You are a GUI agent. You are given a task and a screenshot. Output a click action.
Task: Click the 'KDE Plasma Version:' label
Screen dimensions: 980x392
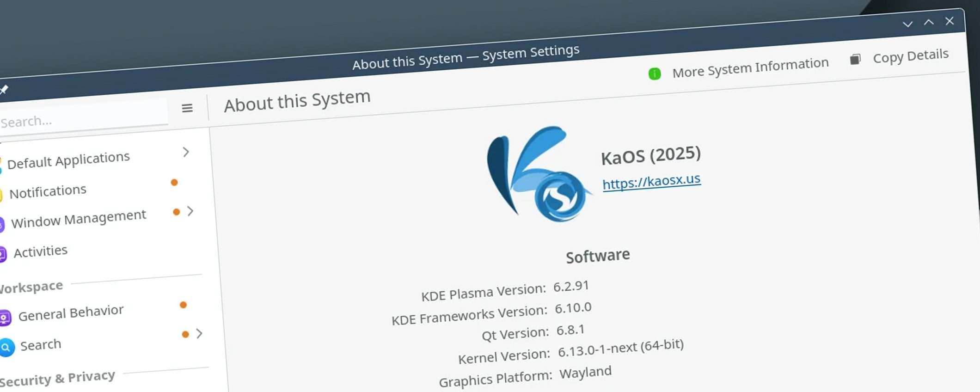point(484,292)
